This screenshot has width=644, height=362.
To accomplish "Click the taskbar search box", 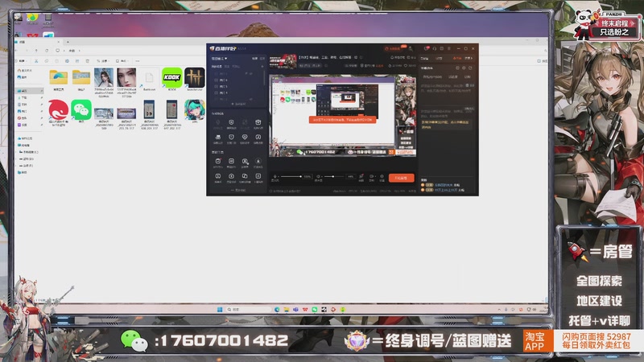I will 249,310.
